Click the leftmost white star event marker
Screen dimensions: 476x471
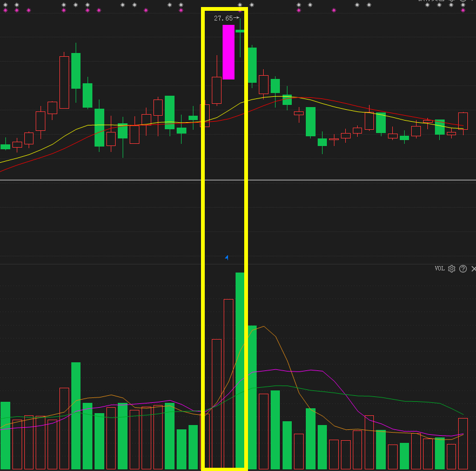[5, 5]
